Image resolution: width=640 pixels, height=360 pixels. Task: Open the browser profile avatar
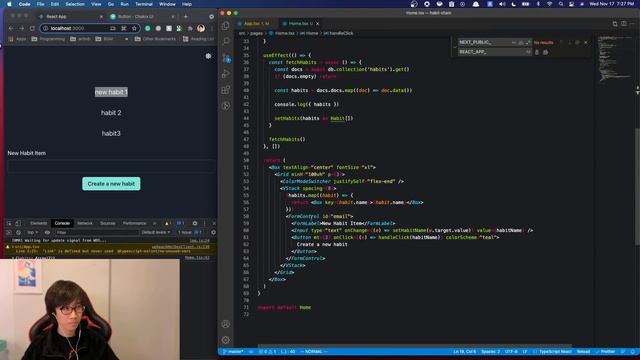[x=201, y=28]
